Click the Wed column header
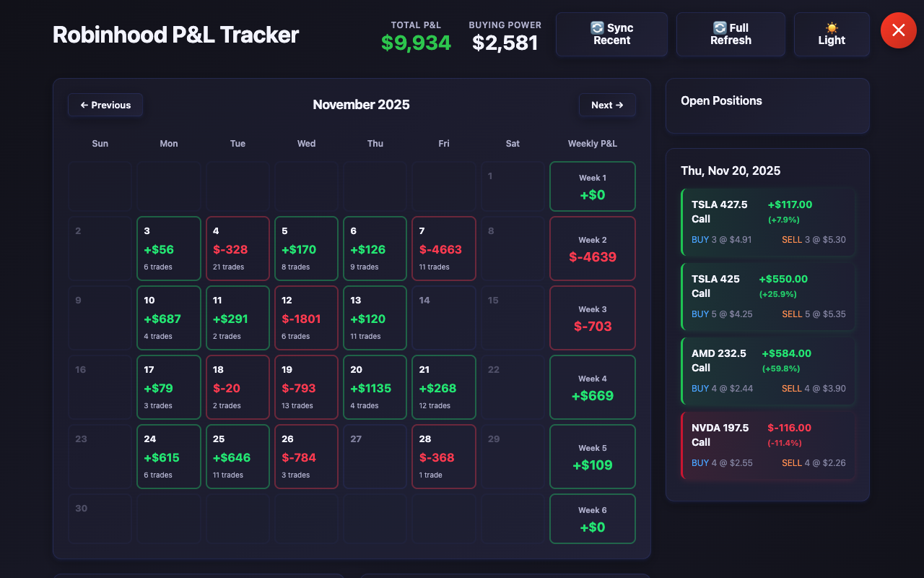Image resolution: width=924 pixels, height=578 pixels. coord(306,143)
